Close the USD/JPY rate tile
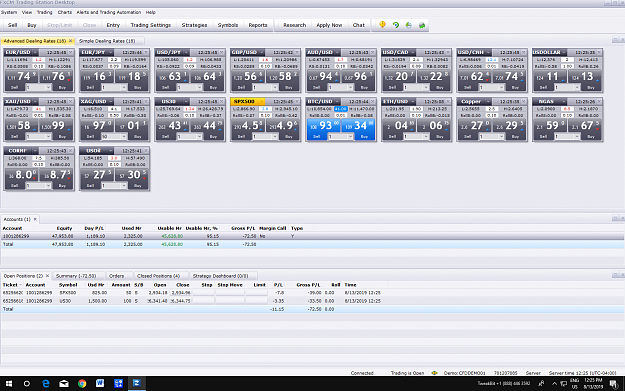 pyautogui.click(x=222, y=52)
